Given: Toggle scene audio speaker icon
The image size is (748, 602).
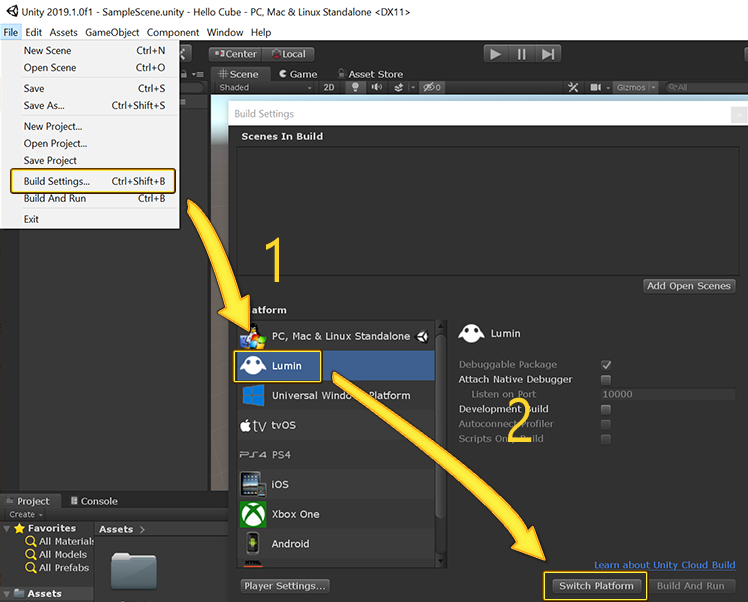Looking at the screenshot, I should tap(377, 87).
